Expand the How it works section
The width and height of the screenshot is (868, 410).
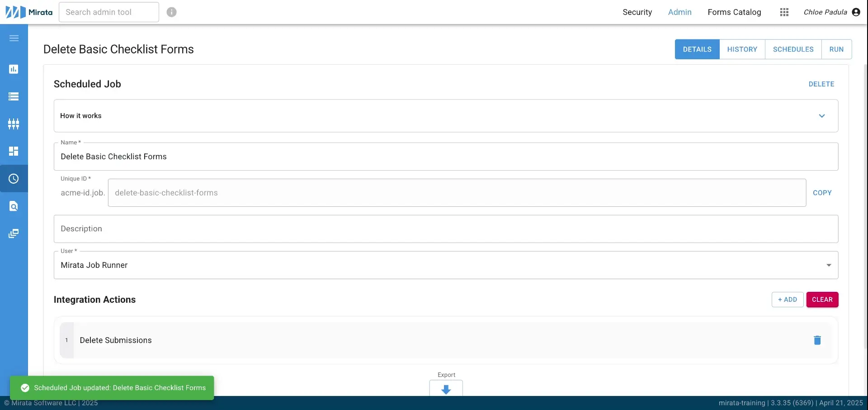[x=821, y=116]
